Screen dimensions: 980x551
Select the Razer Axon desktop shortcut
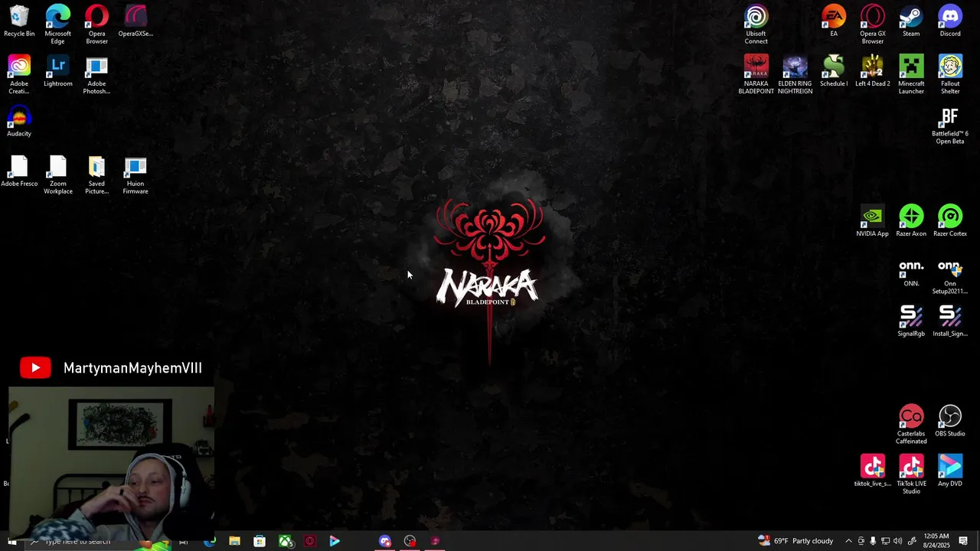pos(911,221)
